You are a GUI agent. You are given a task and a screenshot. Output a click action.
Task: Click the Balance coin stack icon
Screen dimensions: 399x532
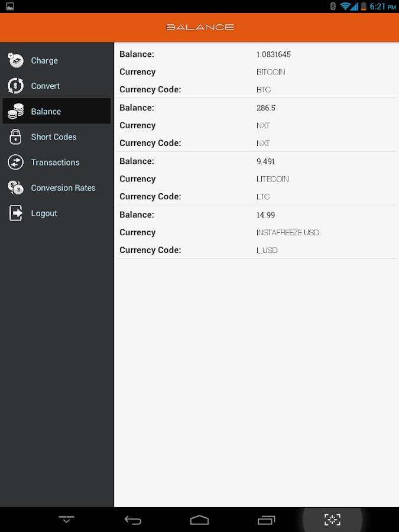16,111
